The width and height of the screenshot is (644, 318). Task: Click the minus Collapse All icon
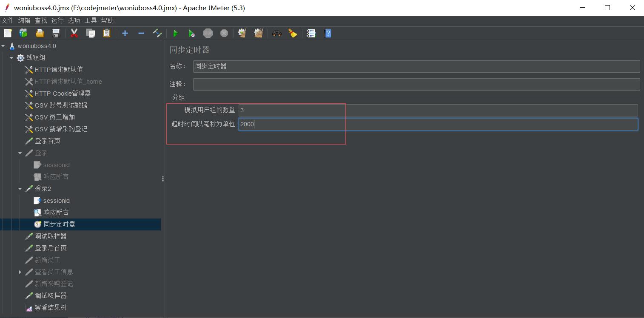[x=141, y=33]
